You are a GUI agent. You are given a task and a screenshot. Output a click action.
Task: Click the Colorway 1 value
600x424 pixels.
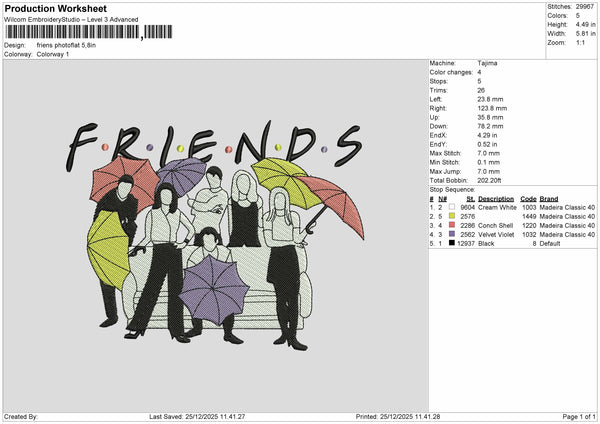tap(53, 54)
